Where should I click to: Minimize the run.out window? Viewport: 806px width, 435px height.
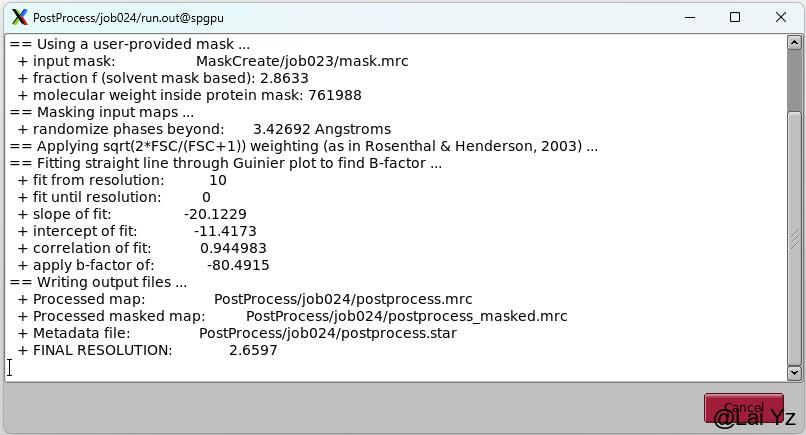690,17
